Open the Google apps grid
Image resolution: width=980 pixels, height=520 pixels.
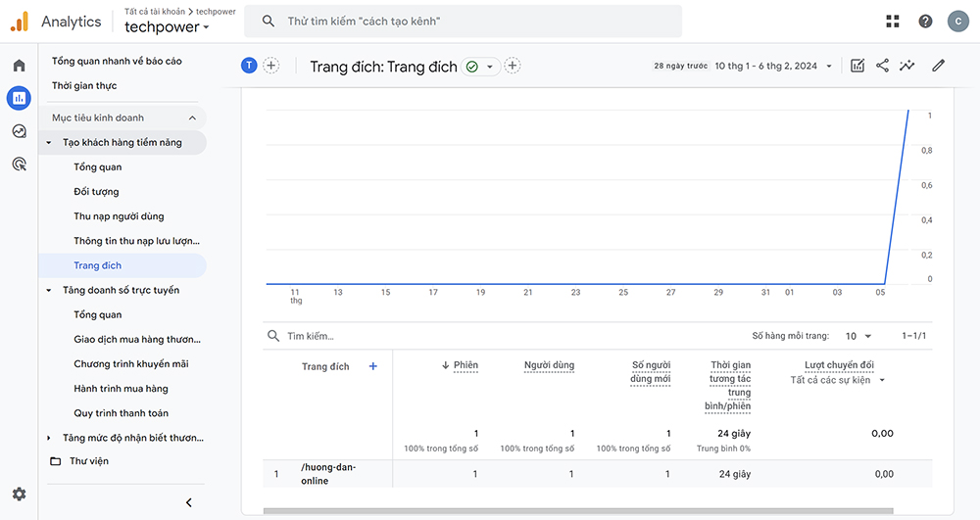(x=892, y=22)
